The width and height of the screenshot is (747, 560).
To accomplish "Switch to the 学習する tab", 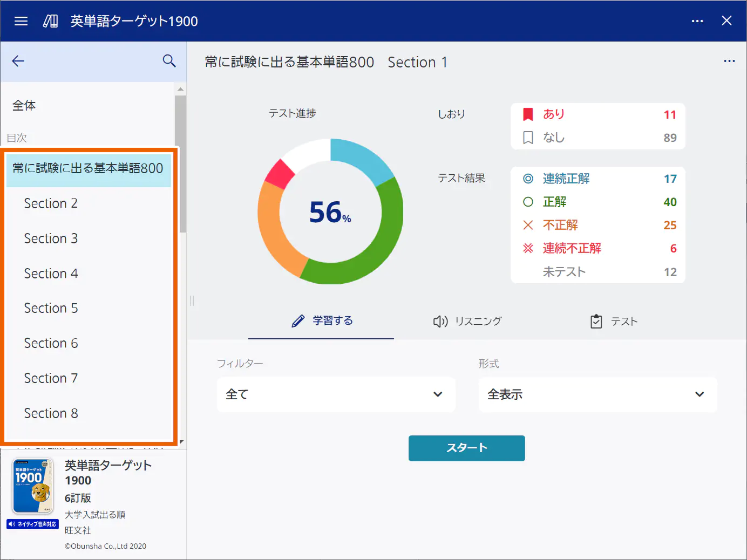I will click(321, 322).
